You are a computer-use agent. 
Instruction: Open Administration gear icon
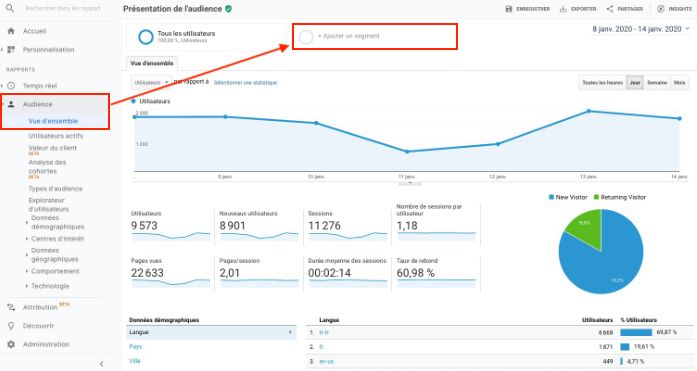[11, 344]
